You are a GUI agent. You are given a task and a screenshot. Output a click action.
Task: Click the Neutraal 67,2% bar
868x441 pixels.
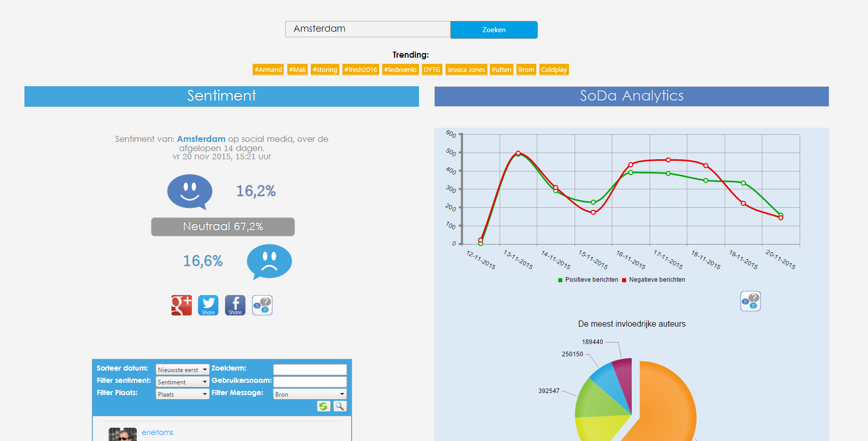pyautogui.click(x=223, y=227)
